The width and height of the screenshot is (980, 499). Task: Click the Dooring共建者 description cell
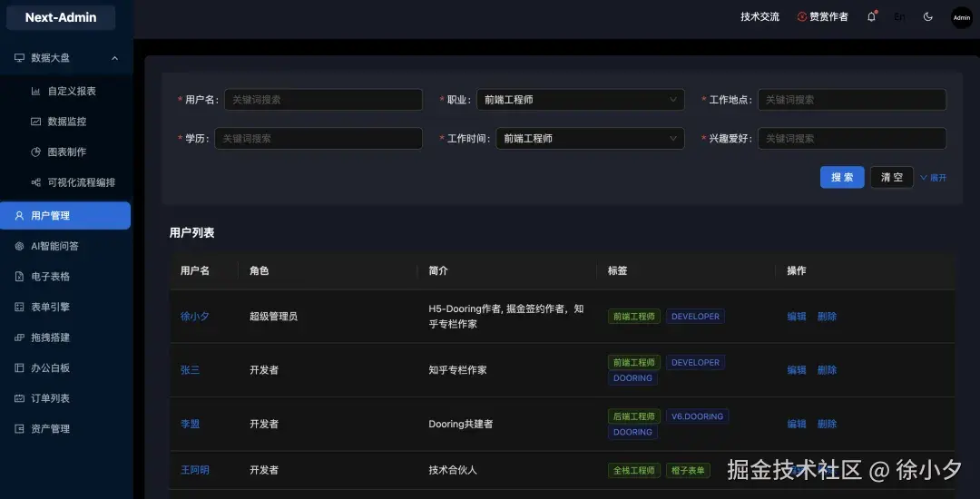[461, 424]
